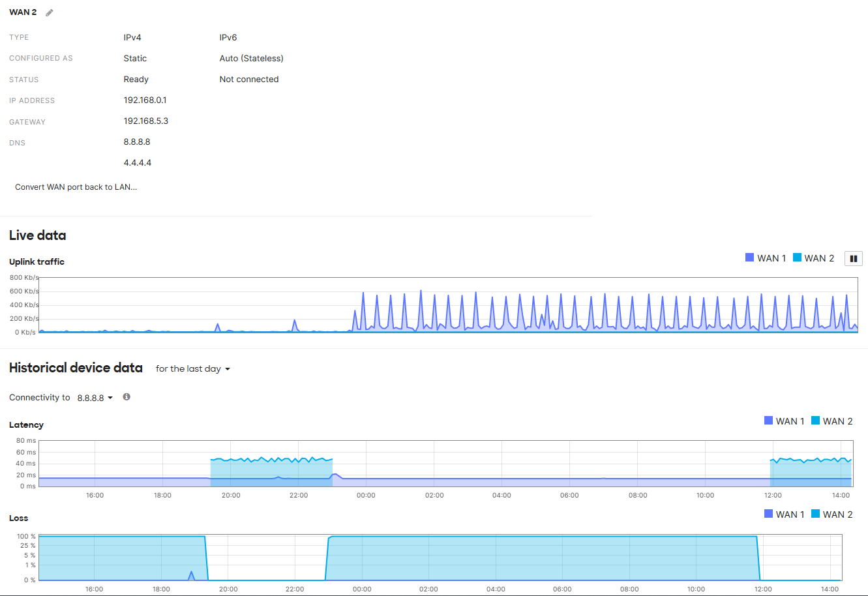Pause the live uplink traffic chart
The width and height of the screenshot is (868, 596).
[853, 258]
